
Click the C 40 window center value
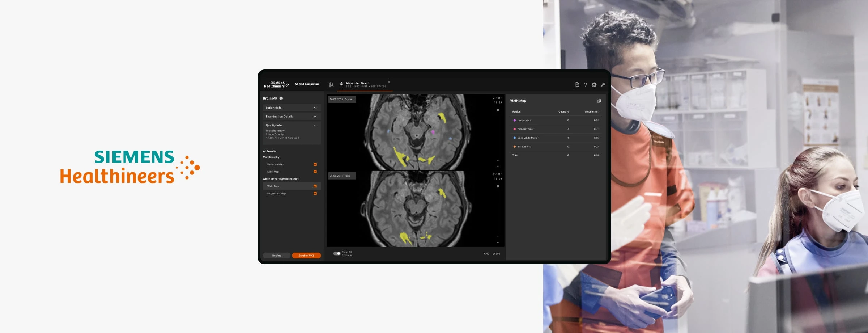tap(486, 254)
